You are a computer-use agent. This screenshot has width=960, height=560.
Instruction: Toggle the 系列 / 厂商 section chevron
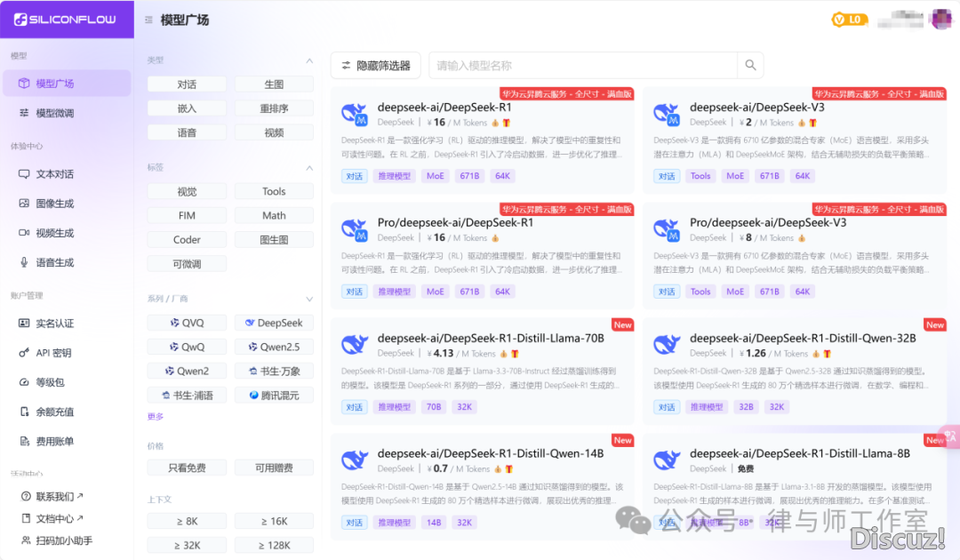point(309,300)
